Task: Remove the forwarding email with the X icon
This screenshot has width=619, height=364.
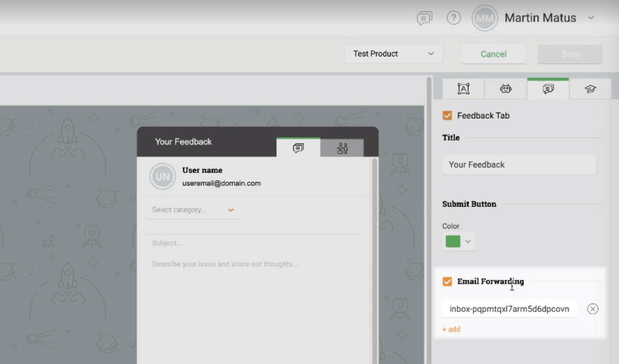Action: [593, 309]
